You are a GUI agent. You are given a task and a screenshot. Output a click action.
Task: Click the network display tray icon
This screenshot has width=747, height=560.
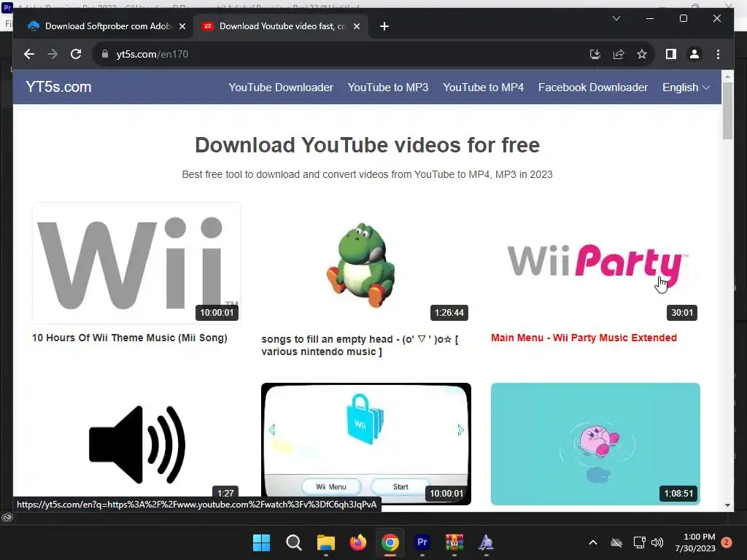click(639, 542)
